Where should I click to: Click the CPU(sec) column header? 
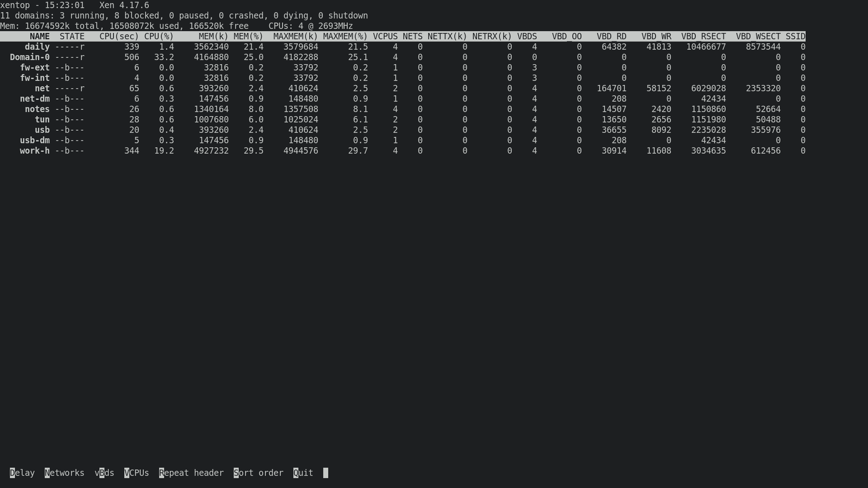point(119,36)
